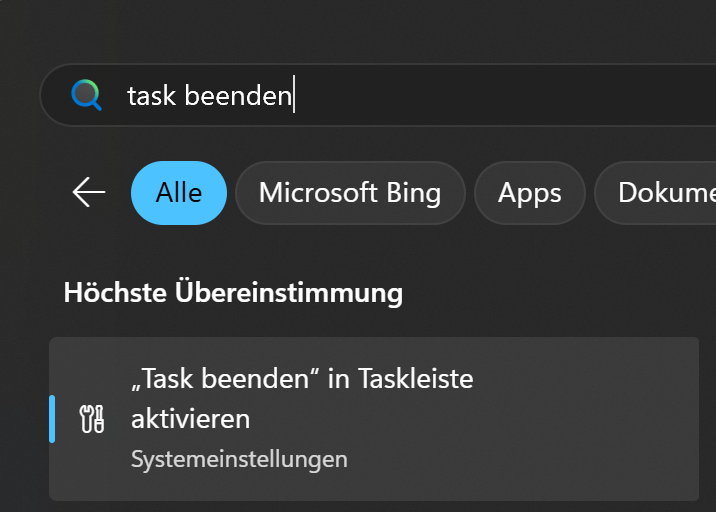Click the word "aktivieren" in the top result
The height and width of the screenshot is (512, 716).
[190, 418]
